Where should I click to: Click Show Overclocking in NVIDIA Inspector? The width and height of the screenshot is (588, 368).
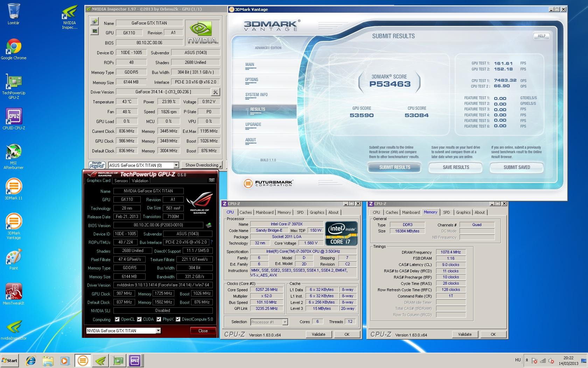tap(202, 165)
